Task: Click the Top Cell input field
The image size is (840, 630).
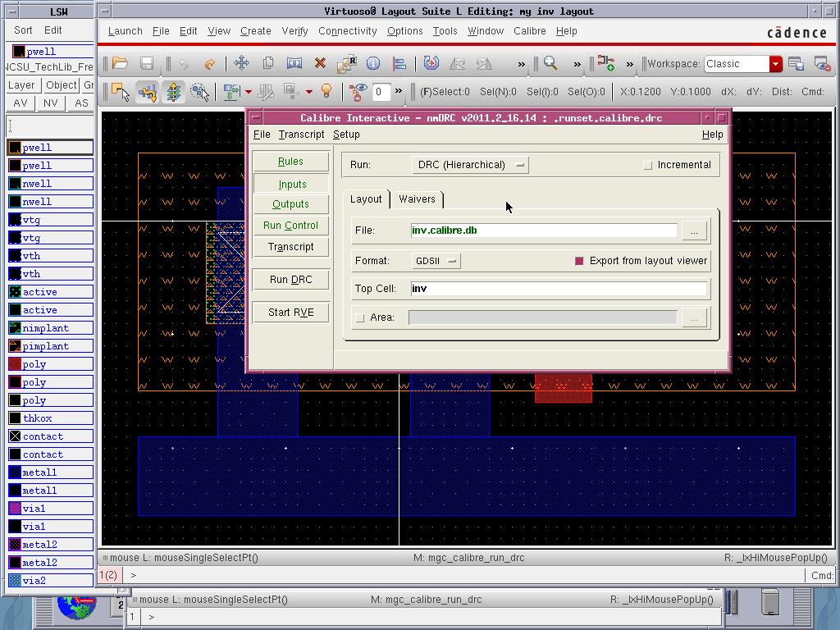Action: 558,289
